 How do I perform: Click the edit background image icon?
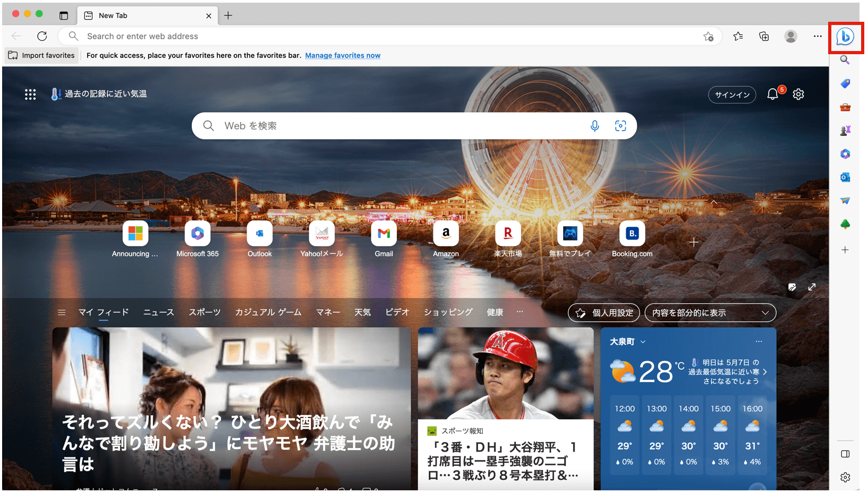[792, 287]
